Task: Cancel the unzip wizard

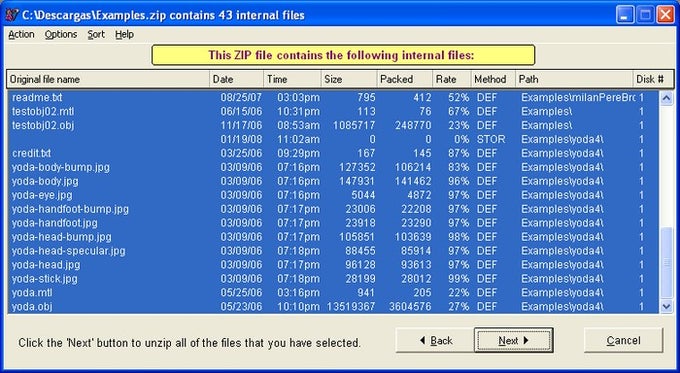Action: (623, 340)
